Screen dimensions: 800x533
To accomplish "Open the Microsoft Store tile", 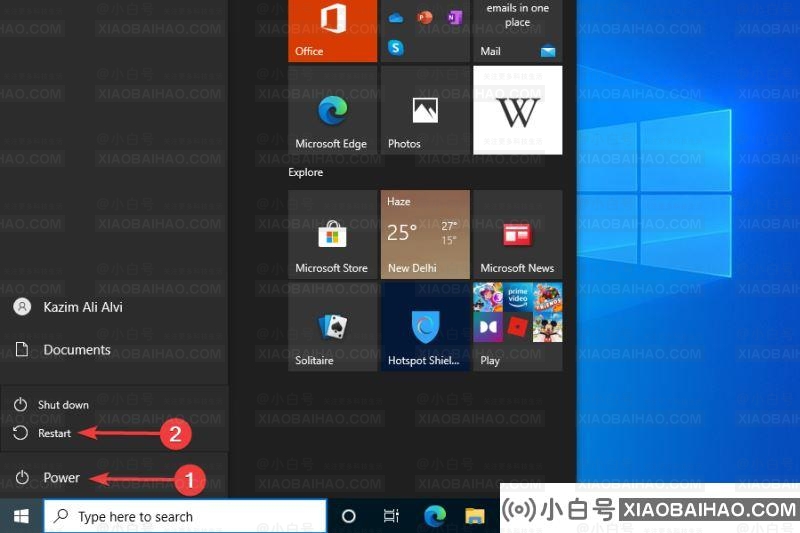I will 333,235.
